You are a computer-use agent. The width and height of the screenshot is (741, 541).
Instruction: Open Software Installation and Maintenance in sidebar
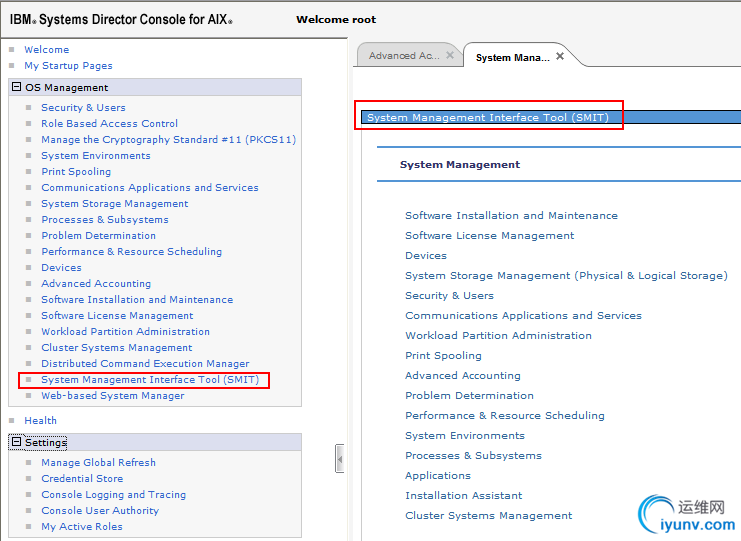137,300
